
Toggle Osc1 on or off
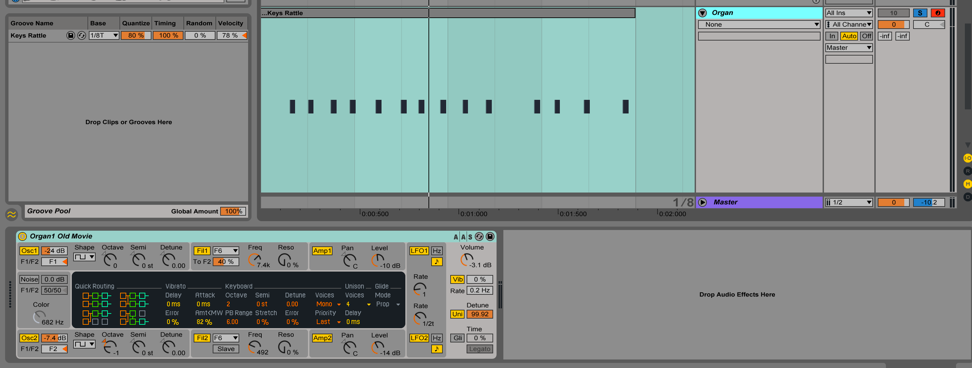tap(29, 250)
